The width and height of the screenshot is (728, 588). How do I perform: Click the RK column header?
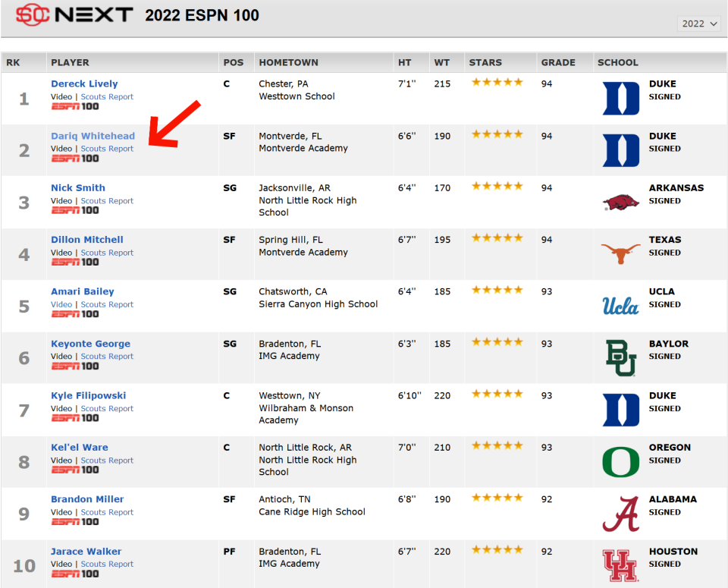click(x=13, y=62)
